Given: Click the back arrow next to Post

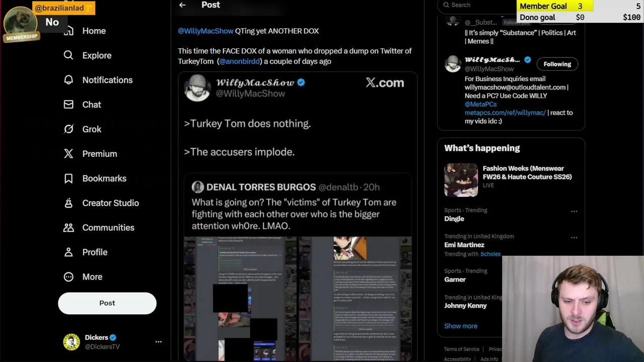Looking at the screenshot, I should 182,5.
